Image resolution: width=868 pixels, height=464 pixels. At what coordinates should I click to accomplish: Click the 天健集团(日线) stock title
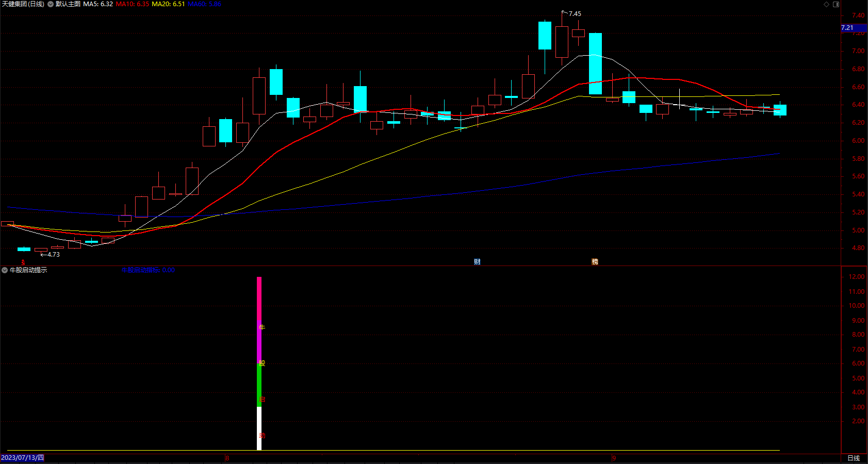(x=23, y=4)
